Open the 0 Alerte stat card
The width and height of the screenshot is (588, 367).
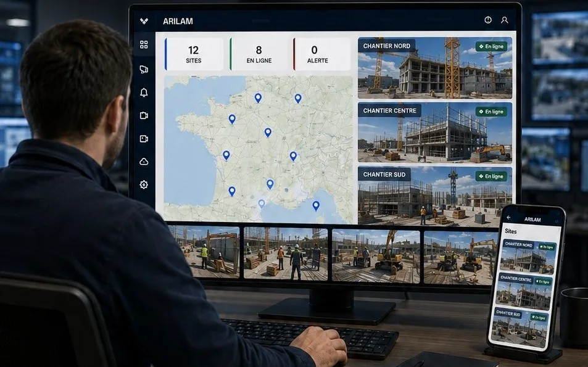tap(322, 54)
